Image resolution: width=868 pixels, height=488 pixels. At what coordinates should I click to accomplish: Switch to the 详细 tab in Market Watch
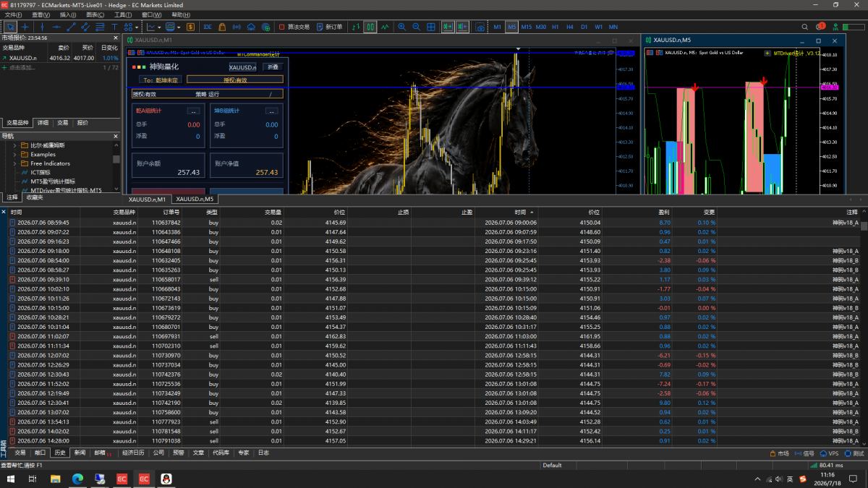pyautogui.click(x=43, y=123)
